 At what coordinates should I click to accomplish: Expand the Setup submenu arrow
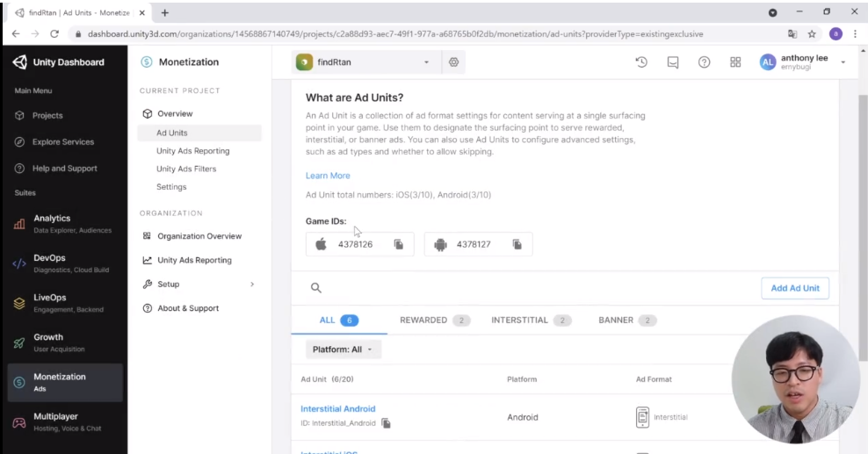252,285
